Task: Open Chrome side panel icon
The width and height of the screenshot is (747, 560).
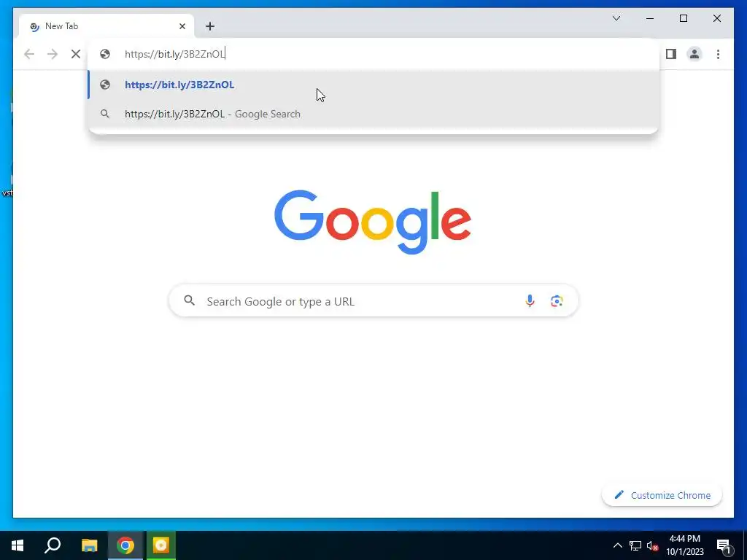Action: click(x=671, y=54)
